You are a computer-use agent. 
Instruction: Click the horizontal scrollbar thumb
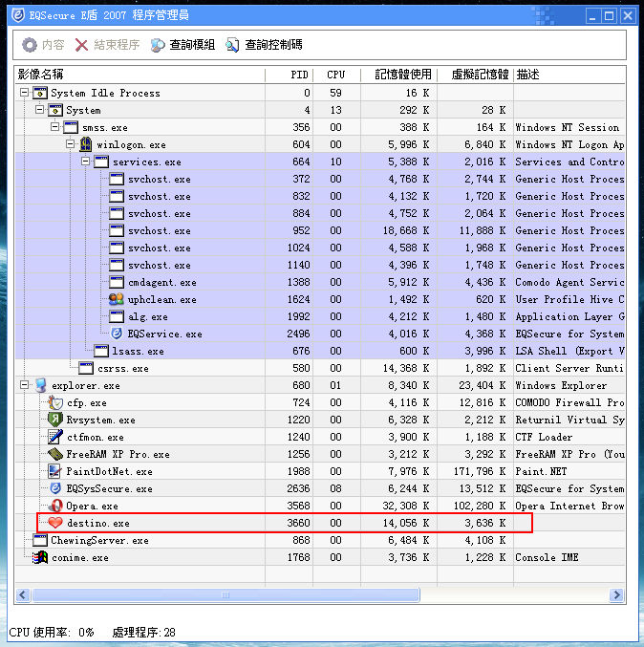click(x=225, y=594)
